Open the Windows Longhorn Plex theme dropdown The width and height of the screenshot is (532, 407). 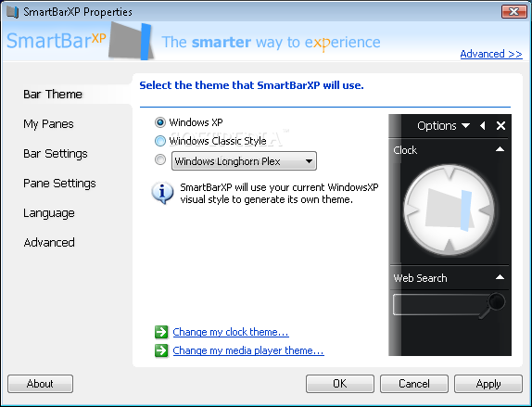point(244,161)
